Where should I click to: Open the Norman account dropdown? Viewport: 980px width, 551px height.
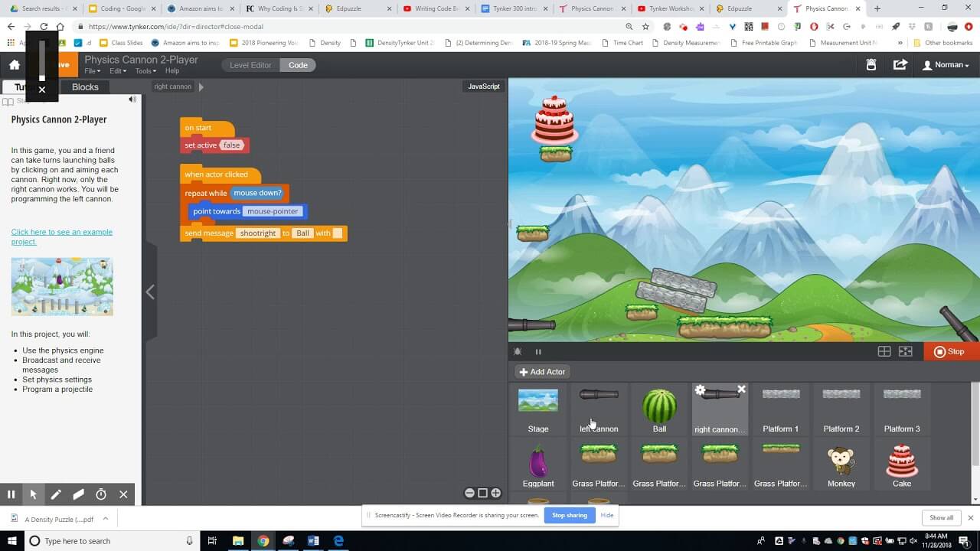pyautogui.click(x=946, y=64)
